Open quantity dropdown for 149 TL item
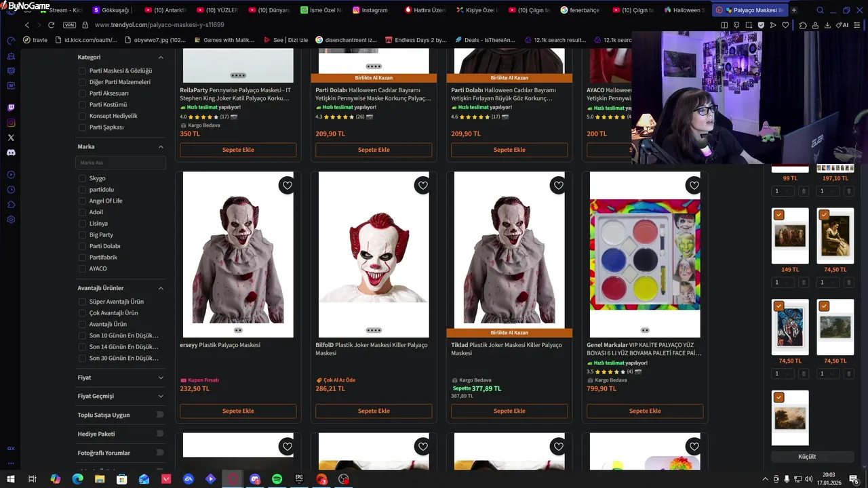Screen dimensions: 868x488 tap(782, 282)
